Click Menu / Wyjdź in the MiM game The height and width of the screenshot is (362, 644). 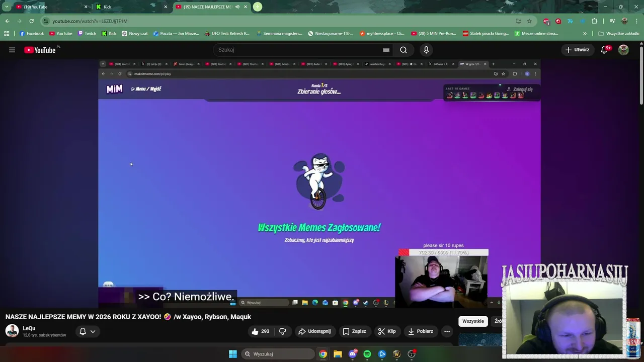[x=146, y=89]
